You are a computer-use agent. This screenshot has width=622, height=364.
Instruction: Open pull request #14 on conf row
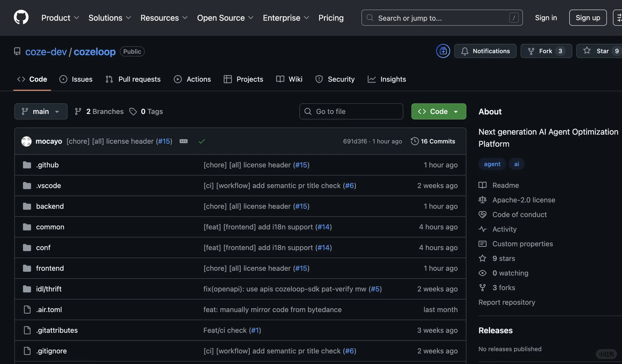[x=323, y=247]
